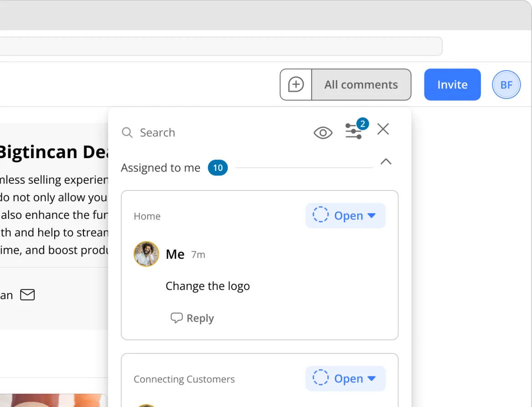Click the blue Invite button

click(x=452, y=84)
